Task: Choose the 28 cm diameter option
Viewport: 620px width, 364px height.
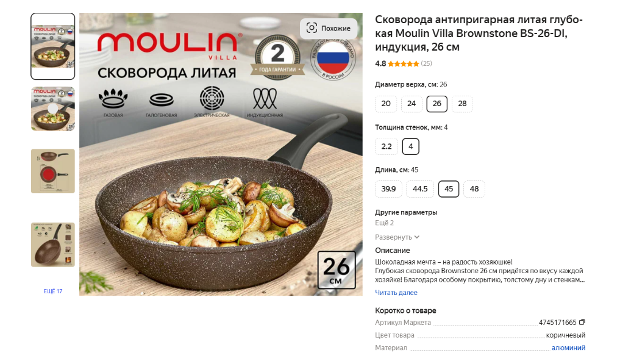Action: [x=462, y=104]
